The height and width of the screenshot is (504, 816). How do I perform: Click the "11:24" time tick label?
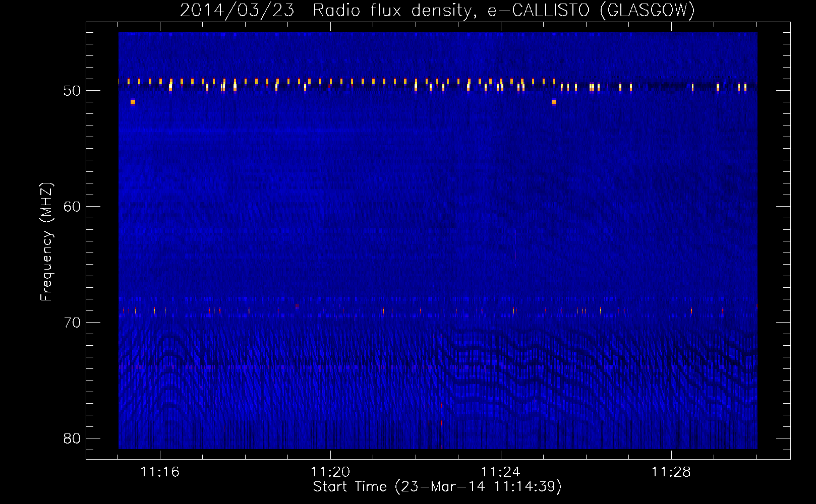tap(501, 472)
